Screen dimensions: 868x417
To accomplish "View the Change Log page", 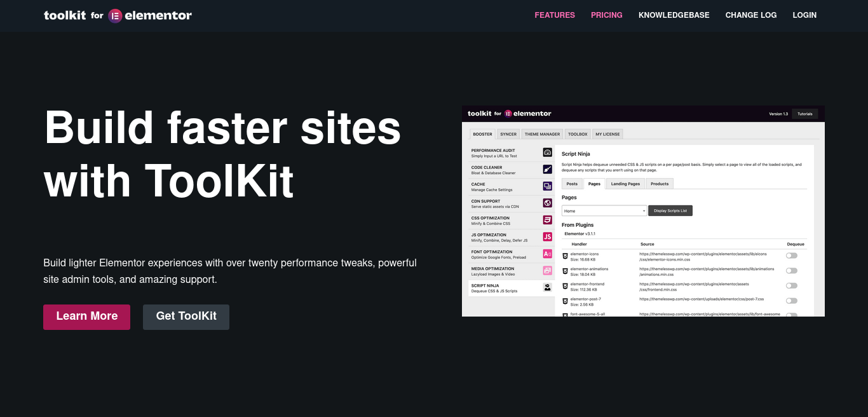I will click(751, 15).
